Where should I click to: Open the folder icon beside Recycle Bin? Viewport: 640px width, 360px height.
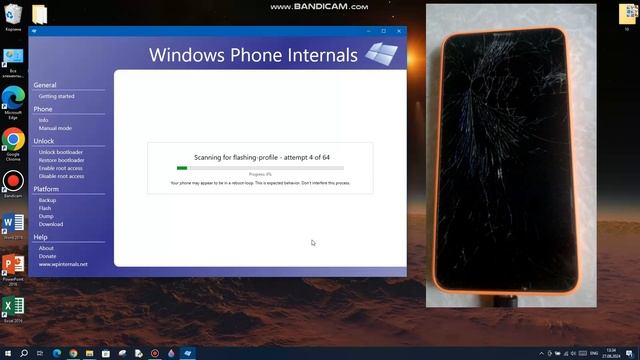pos(40,14)
